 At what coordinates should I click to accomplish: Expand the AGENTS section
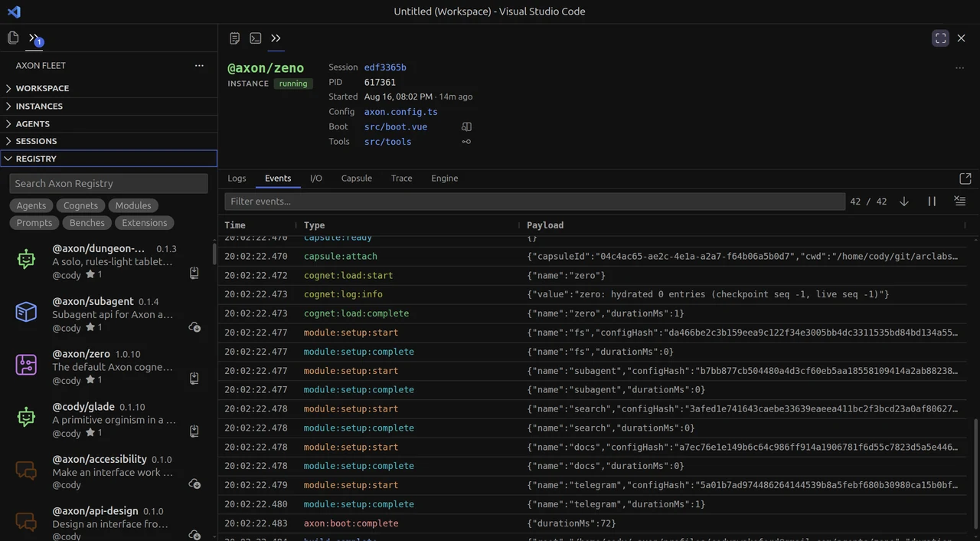[109, 123]
